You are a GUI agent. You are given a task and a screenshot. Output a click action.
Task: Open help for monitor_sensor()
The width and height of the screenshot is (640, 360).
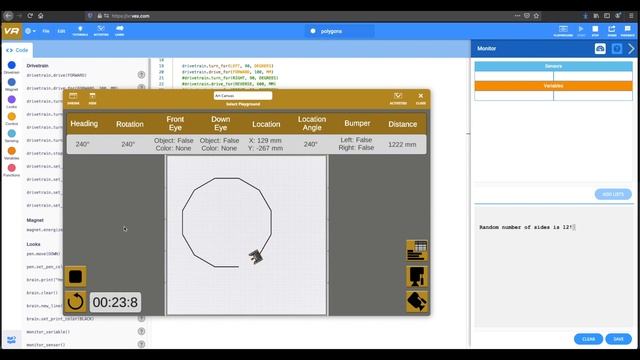141,344
